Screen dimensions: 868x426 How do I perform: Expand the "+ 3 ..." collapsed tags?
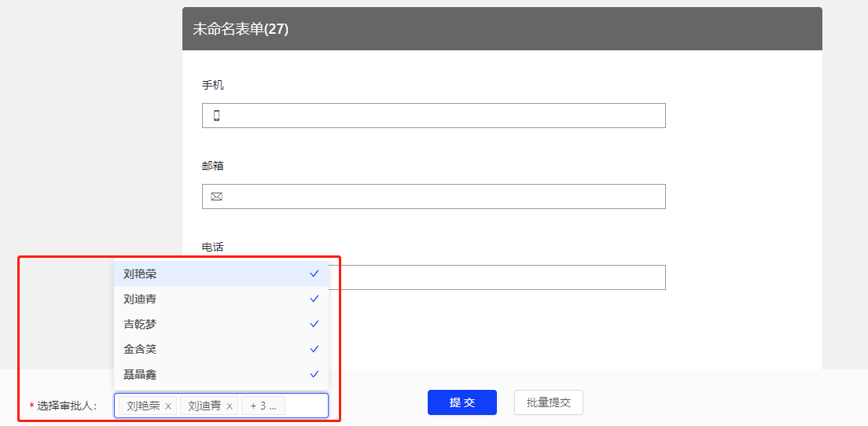[263, 406]
